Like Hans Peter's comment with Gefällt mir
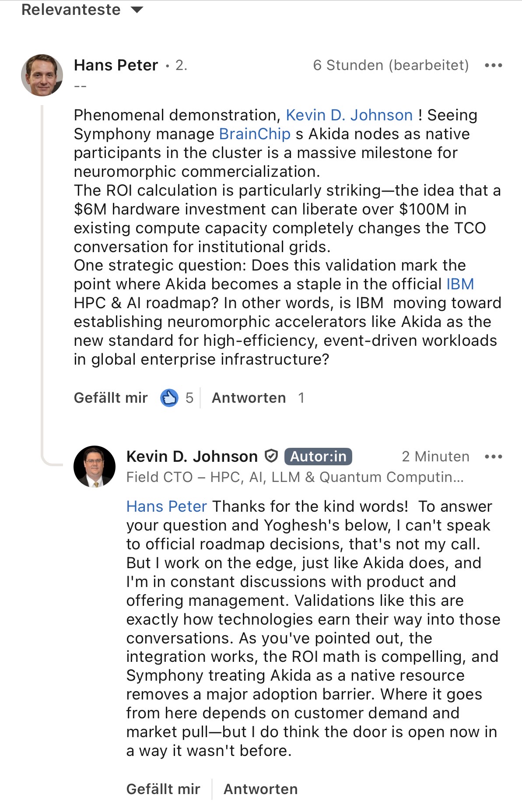This screenshot has width=522, height=812. [x=111, y=398]
